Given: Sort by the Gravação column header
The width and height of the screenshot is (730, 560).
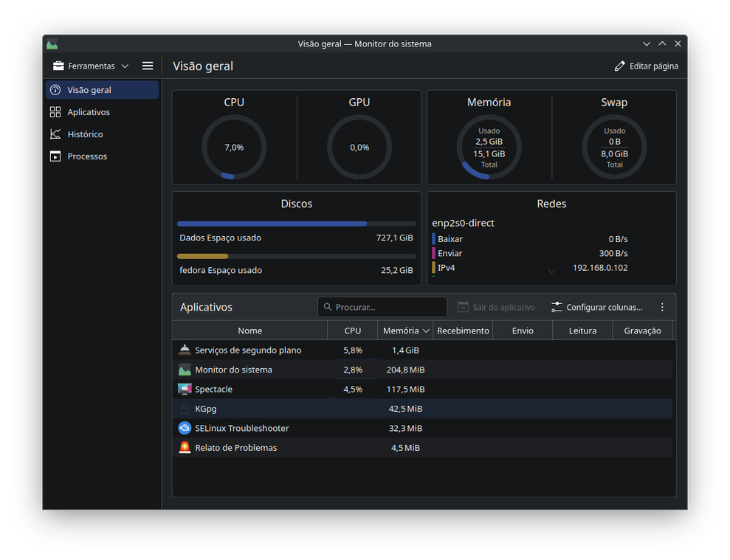Looking at the screenshot, I should coord(642,331).
